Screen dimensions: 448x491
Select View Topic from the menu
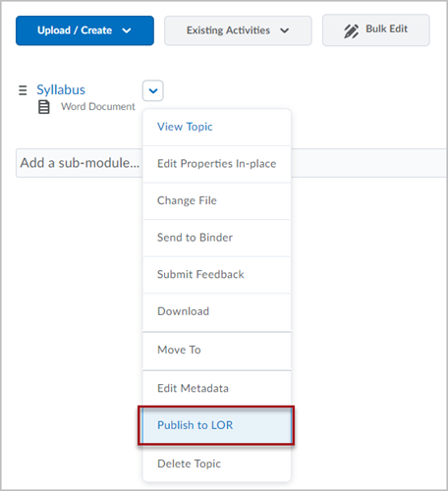217,127
